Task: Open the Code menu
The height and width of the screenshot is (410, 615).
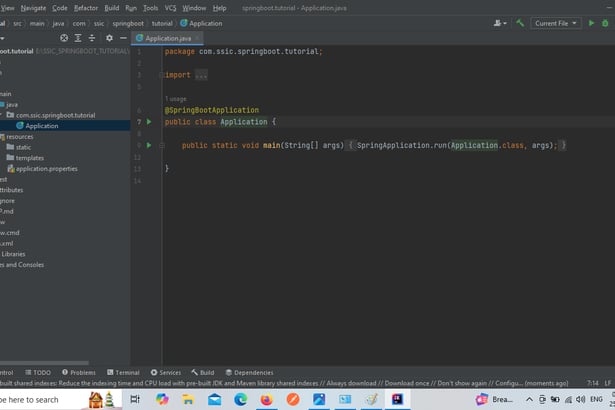Action: click(x=60, y=8)
